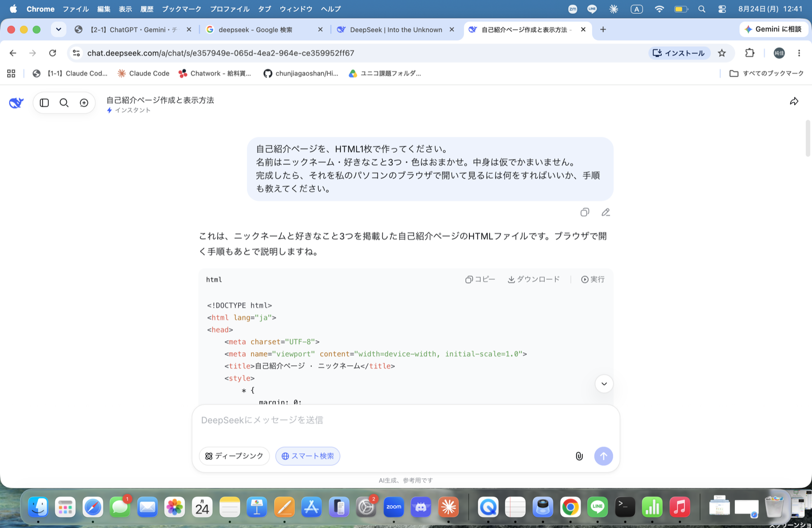This screenshot has height=528, width=812.
Task: Toggle スマート検索 mode
Action: [308, 456]
